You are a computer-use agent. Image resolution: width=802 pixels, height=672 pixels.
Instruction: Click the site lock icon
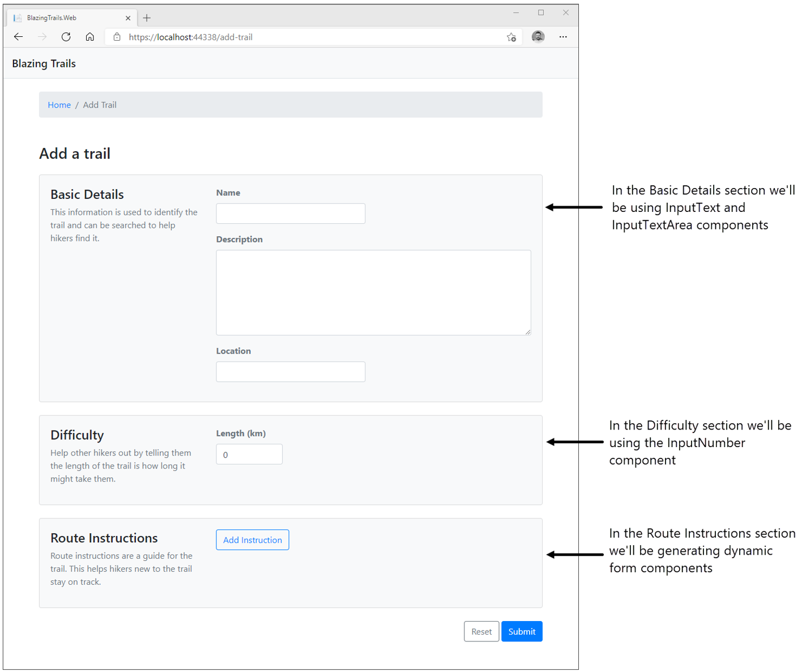coord(117,37)
